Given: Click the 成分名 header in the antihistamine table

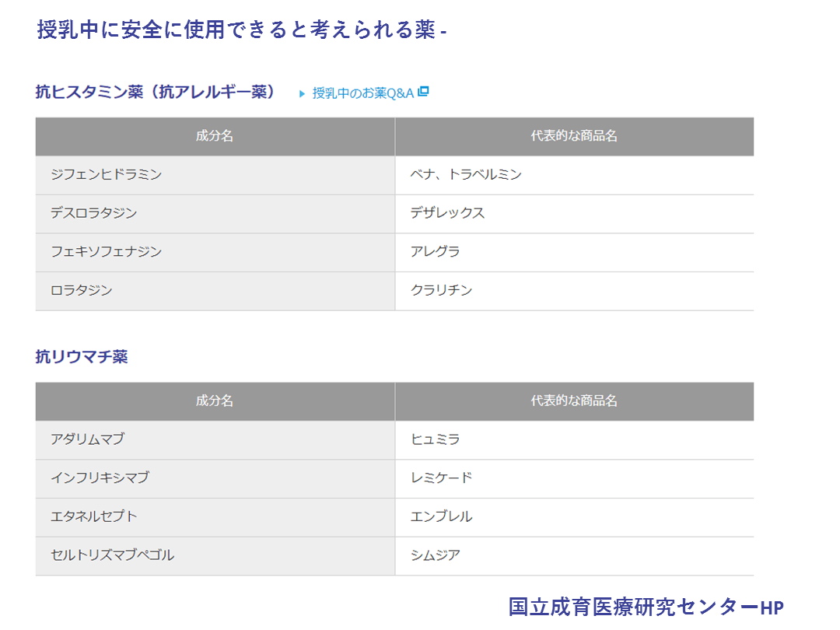Looking at the screenshot, I should click(x=215, y=136).
